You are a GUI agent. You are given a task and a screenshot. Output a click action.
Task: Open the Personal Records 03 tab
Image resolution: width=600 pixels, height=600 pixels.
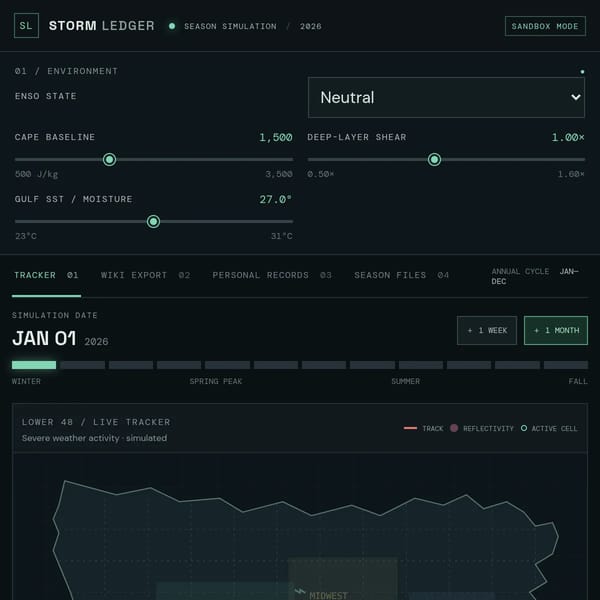[x=272, y=275]
